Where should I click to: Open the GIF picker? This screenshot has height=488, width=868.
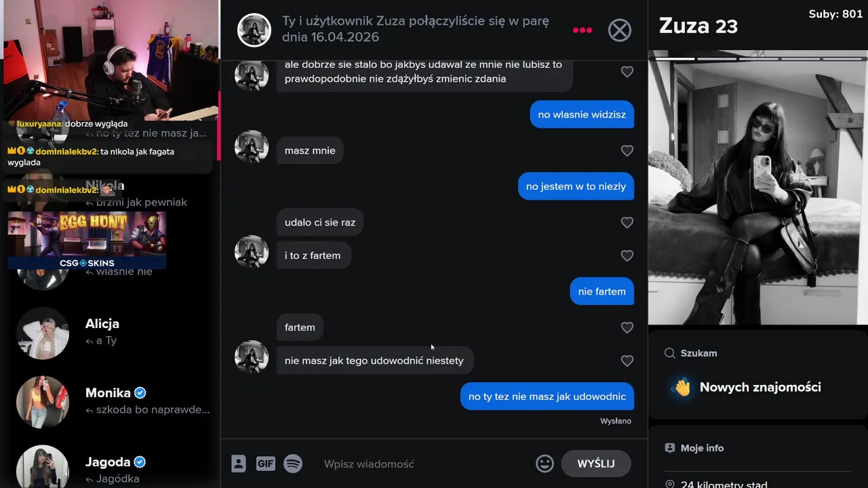point(265,464)
